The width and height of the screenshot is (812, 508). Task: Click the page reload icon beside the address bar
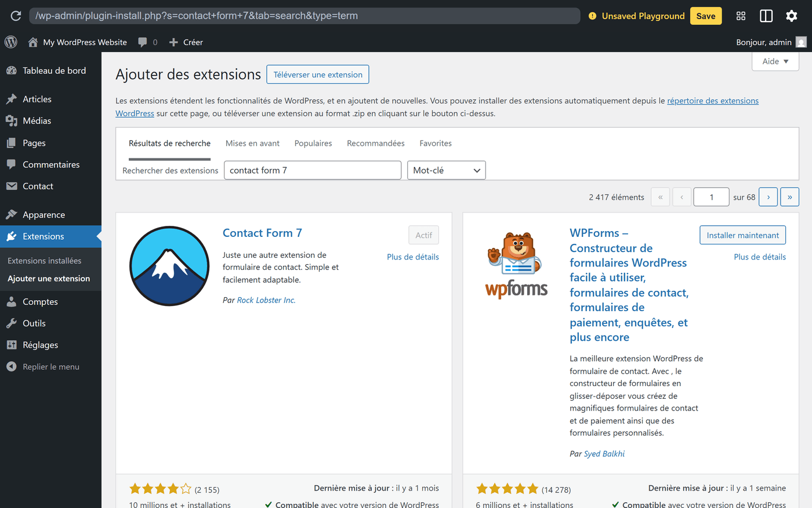(x=16, y=16)
